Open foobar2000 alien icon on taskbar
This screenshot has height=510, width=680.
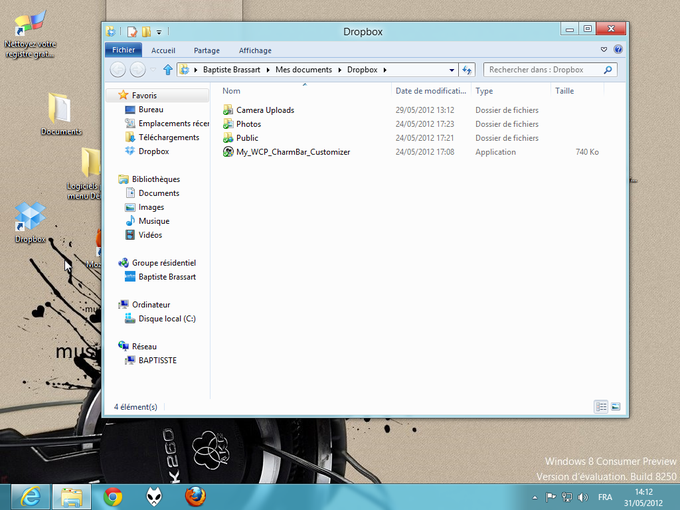point(154,497)
